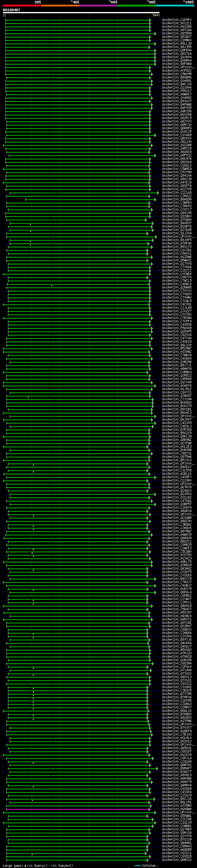Click label UniRef100_Q7N929

coord(177,565)
